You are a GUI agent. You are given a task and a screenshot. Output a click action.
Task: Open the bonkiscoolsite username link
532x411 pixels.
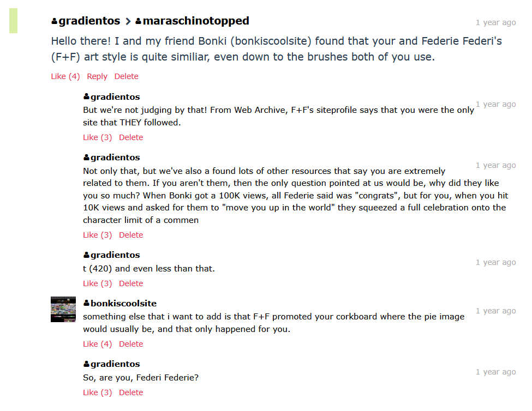[123, 303]
